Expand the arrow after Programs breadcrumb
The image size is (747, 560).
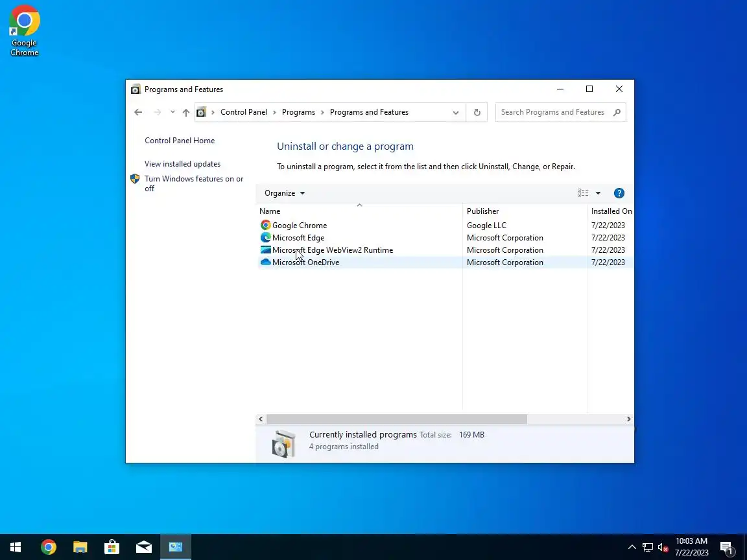[322, 112]
